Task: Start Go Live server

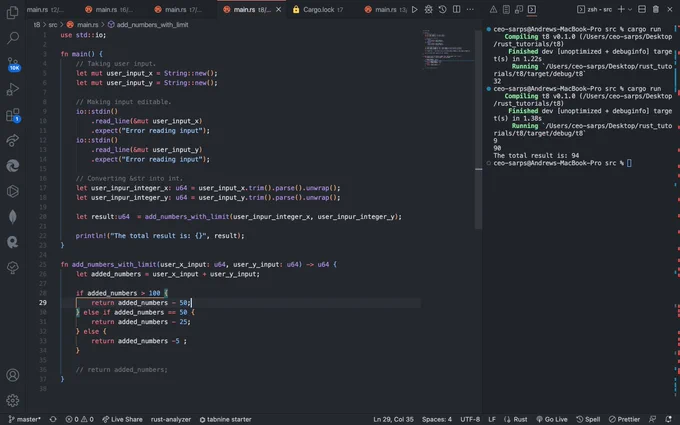Action: tap(552, 419)
